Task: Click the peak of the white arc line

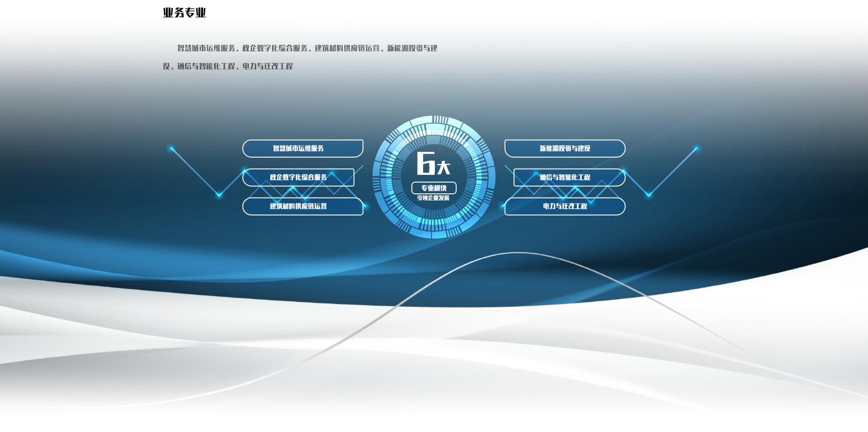Action: (x=518, y=253)
